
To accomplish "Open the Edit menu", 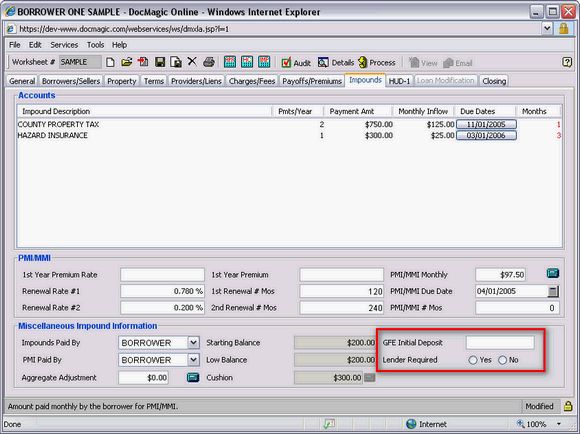I will (x=35, y=45).
